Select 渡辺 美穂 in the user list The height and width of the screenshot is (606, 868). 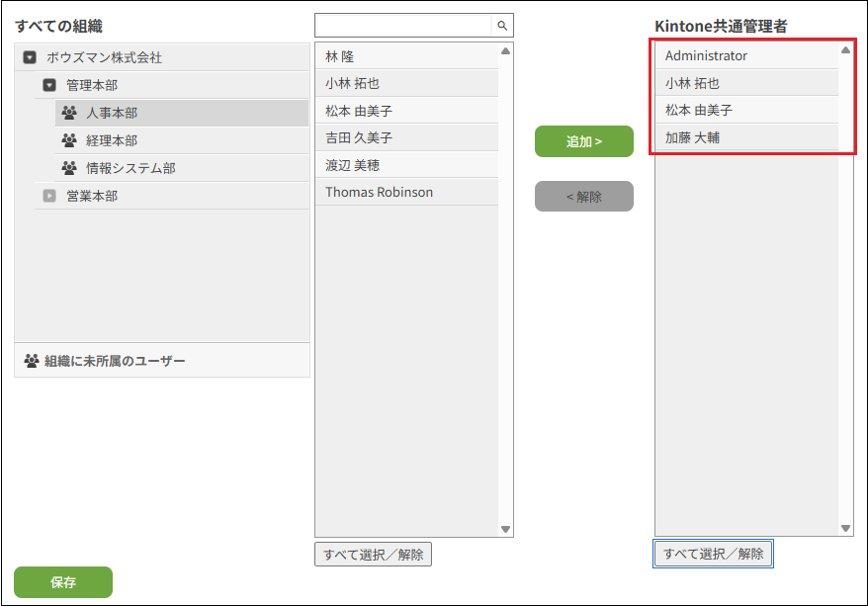(407, 165)
